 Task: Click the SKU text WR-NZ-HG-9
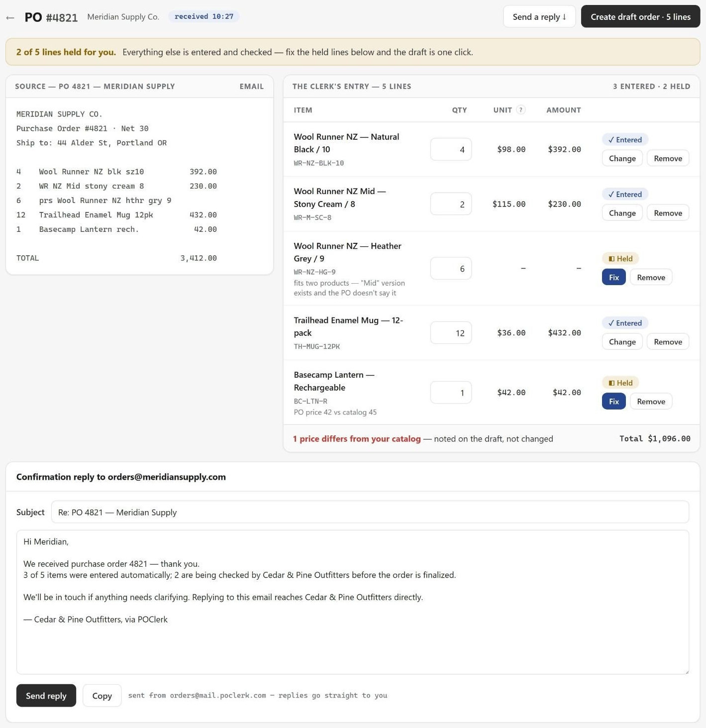pyautogui.click(x=314, y=272)
